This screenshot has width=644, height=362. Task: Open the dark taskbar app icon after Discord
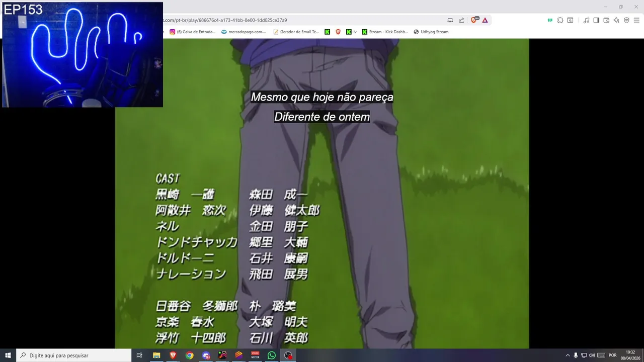coord(222,355)
